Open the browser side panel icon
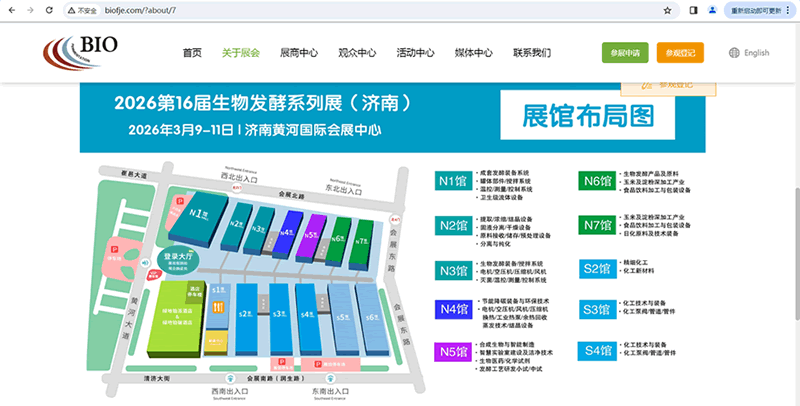Viewport: 800px width, 406px height. [694, 10]
